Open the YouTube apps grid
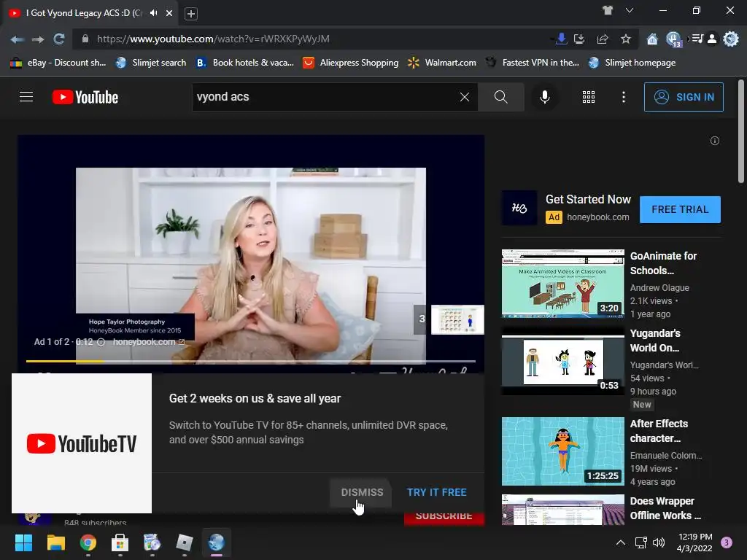This screenshot has width=747, height=560. 589,97
